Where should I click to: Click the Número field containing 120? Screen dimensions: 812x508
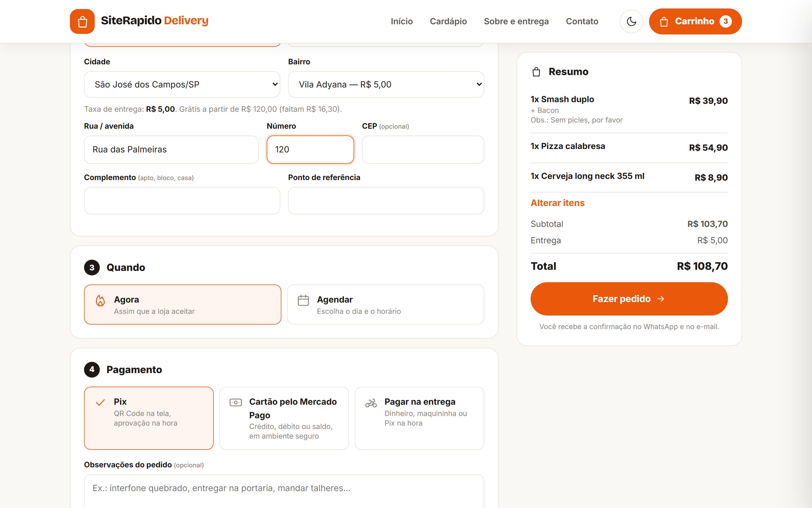pos(310,150)
